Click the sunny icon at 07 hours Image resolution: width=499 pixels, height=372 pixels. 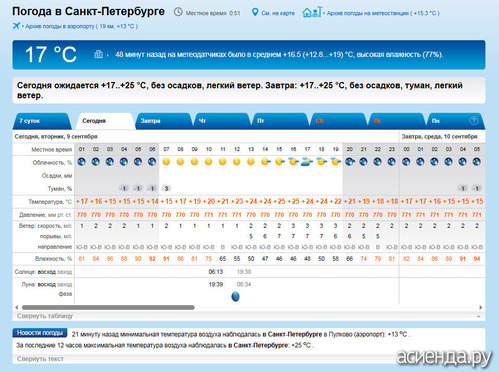tap(166, 162)
